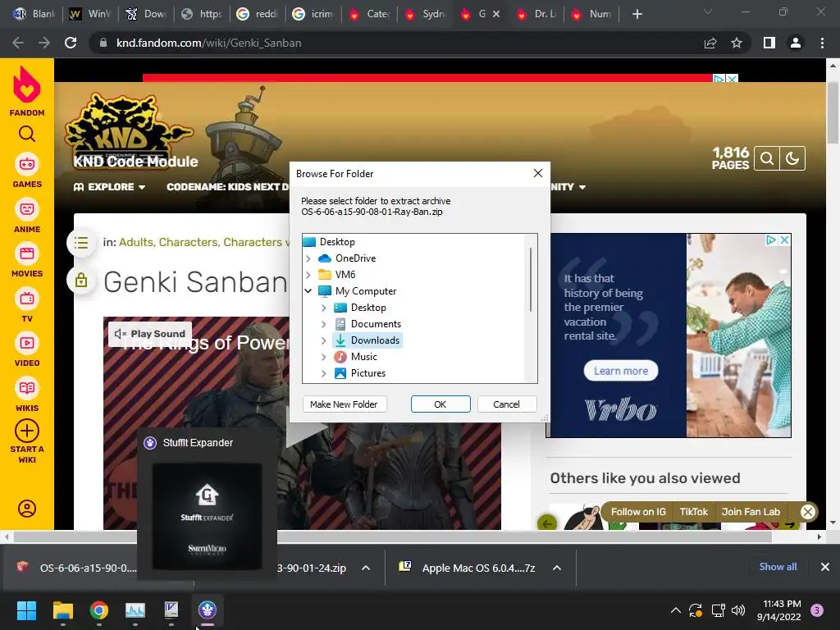
Task: Open Chrome from the taskbar
Action: pos(99,610)
